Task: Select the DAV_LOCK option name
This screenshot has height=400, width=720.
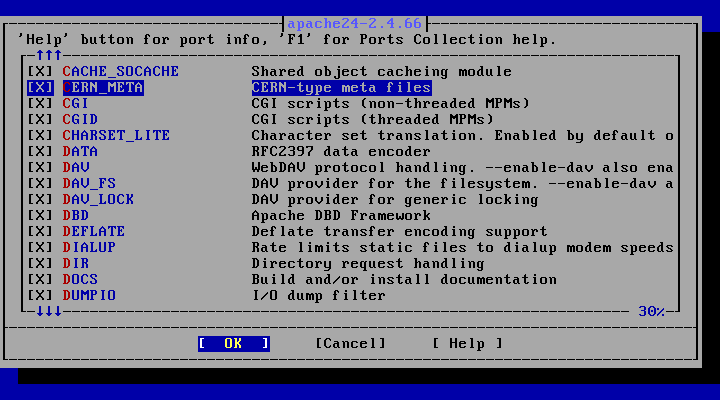Action: 98,200
